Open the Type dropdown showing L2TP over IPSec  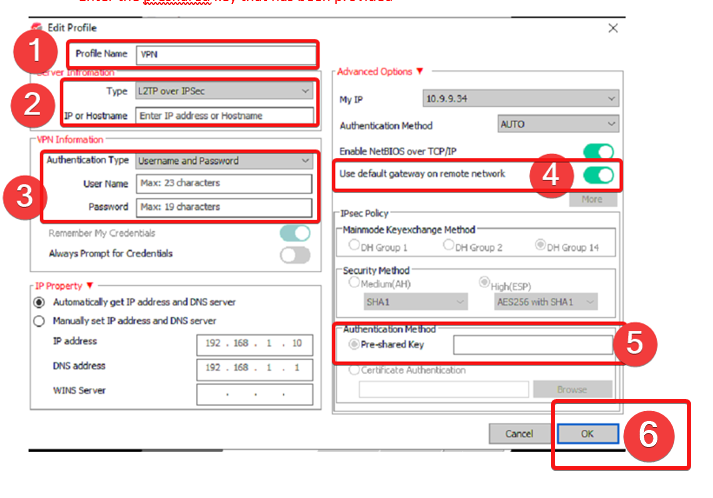(x=224, y=91)
